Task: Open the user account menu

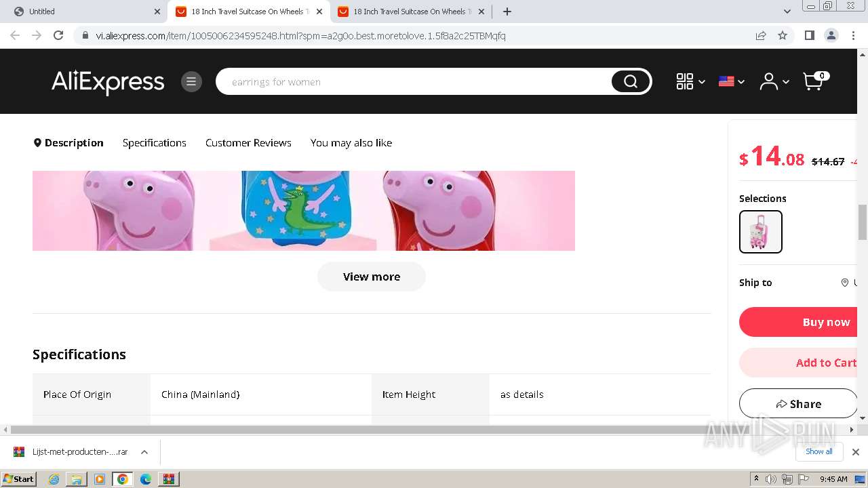Action: point(774,82)
